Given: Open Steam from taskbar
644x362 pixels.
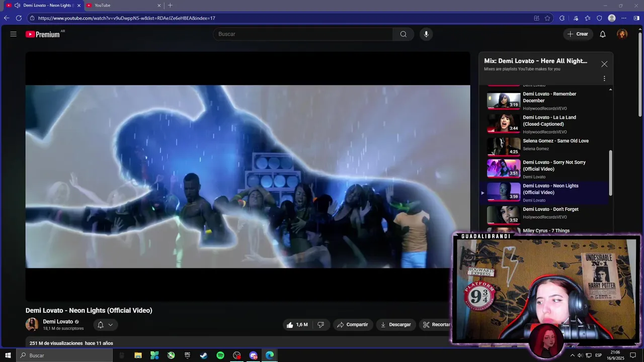Looking at the screenshot, I should (204, 355).
